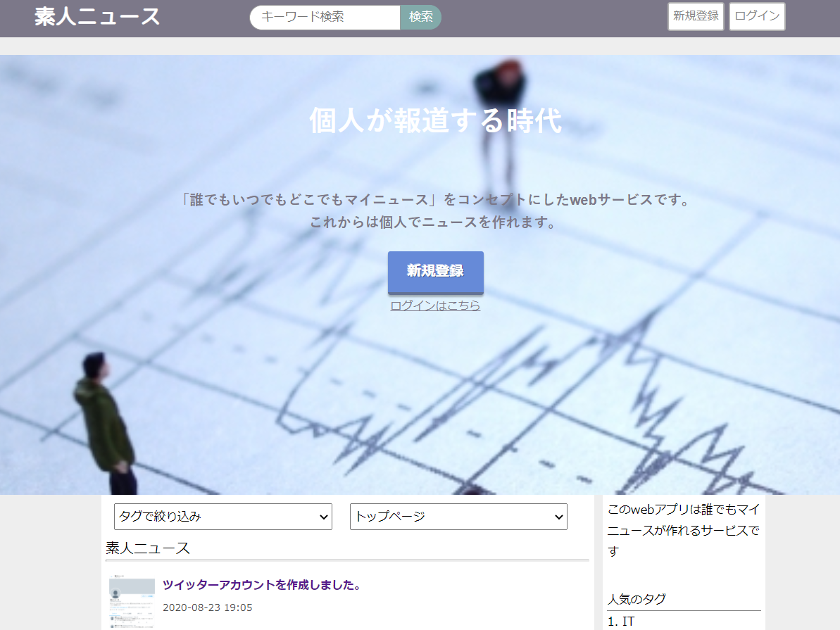Click the このwebアプリは誰でも sidebar description
This screenshot has width=840, height=630.
pos(683,530)
